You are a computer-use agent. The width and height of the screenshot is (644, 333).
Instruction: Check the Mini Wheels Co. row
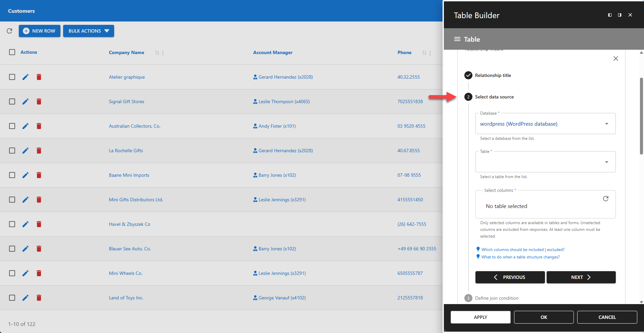(x=12, y=273)
